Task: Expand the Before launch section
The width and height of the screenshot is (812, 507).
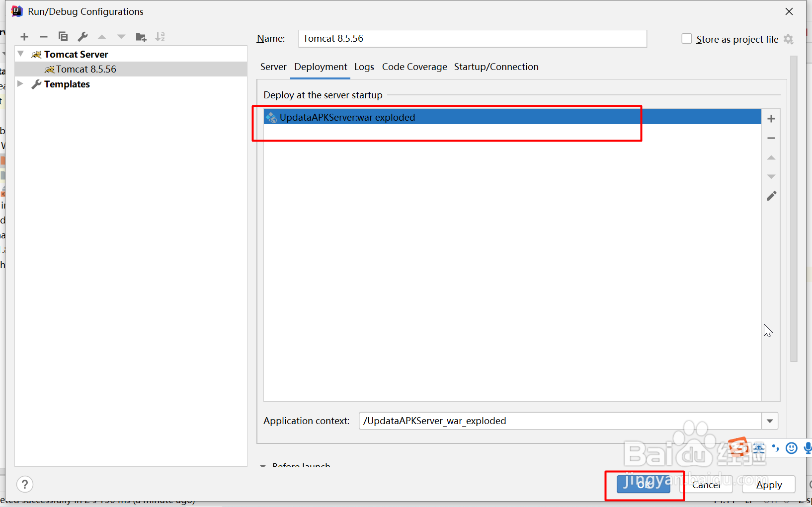Action: point(263,466)
